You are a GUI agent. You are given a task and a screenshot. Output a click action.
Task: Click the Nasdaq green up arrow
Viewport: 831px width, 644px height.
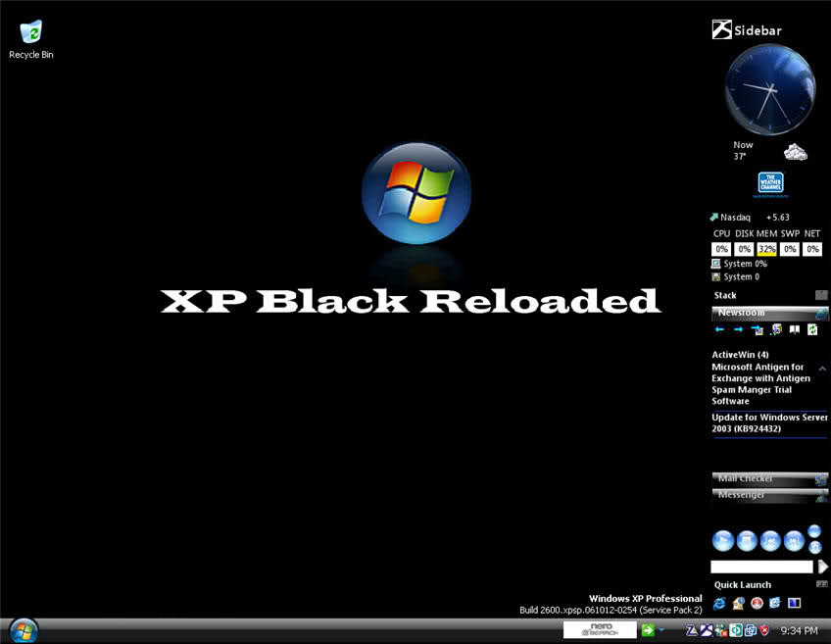[x=713, y=217]
